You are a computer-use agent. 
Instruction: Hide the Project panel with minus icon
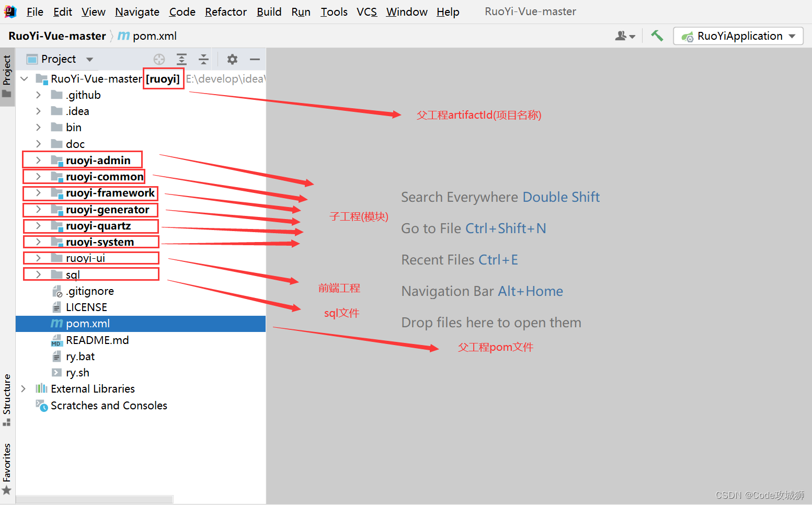coord(255,59)
